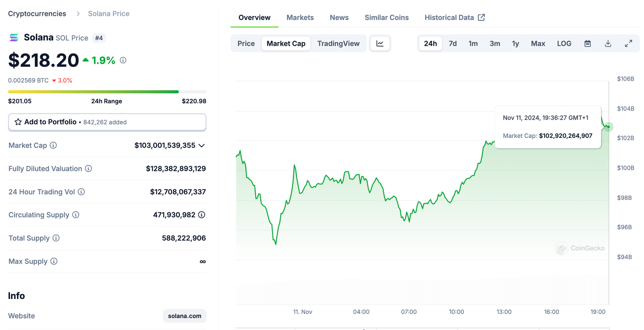Open the calendar date range picker
This screenshot has height=330, width=644.
click(x=587, y=44)
